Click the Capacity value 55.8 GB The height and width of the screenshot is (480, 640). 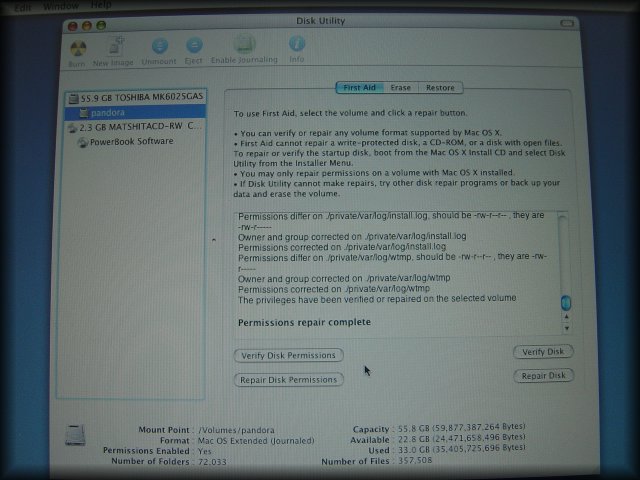[462, 428]
